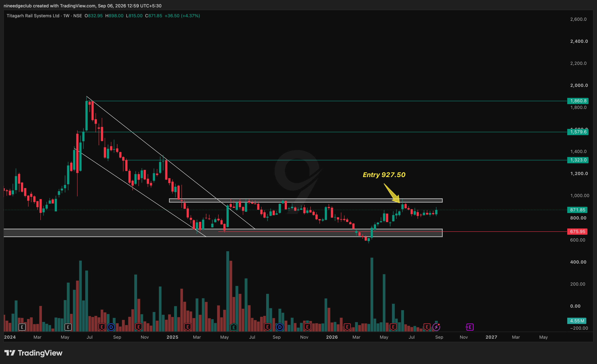Click the 2025 label on time axis
Viewport: 597px width, 364px height.
[x=172, y=337]
